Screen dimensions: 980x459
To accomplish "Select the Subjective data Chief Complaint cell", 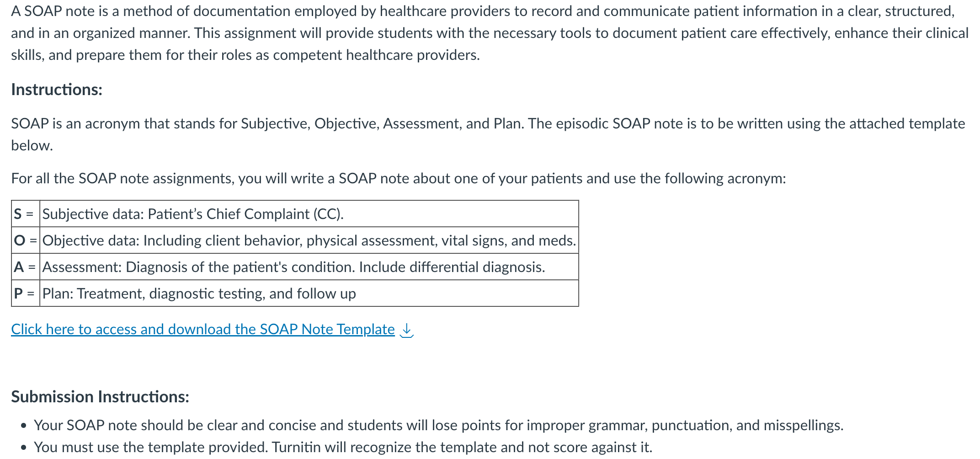I will [309, 214].
